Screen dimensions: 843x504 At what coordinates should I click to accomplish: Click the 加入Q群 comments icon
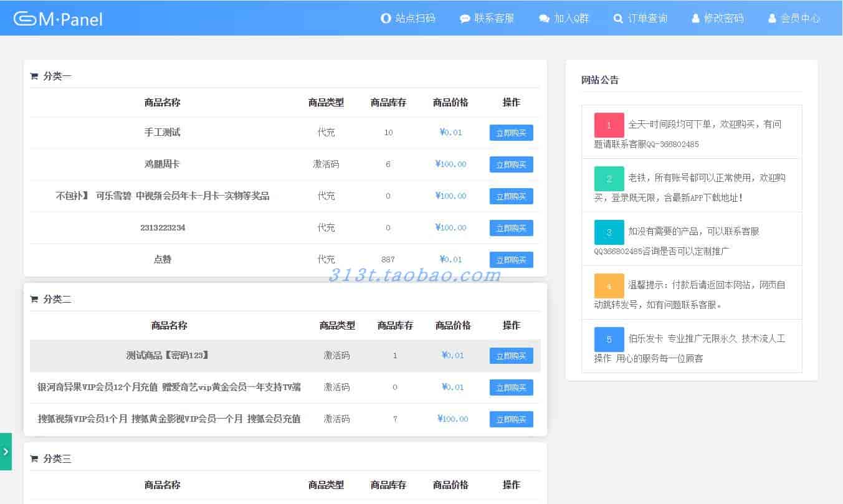pyautogui.click(x=544, y=19)
